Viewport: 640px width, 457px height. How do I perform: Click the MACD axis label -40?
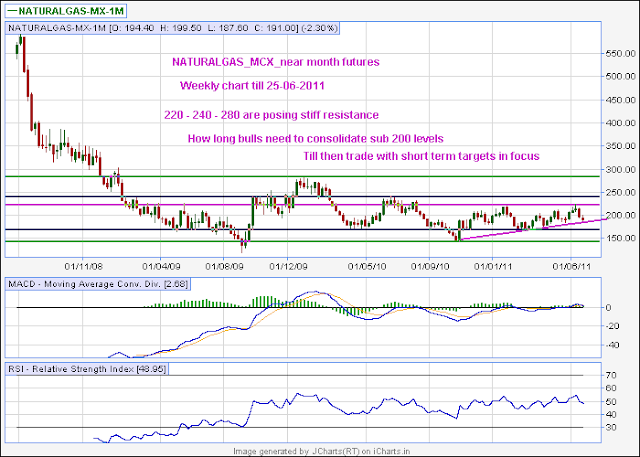tap(611, 345)
